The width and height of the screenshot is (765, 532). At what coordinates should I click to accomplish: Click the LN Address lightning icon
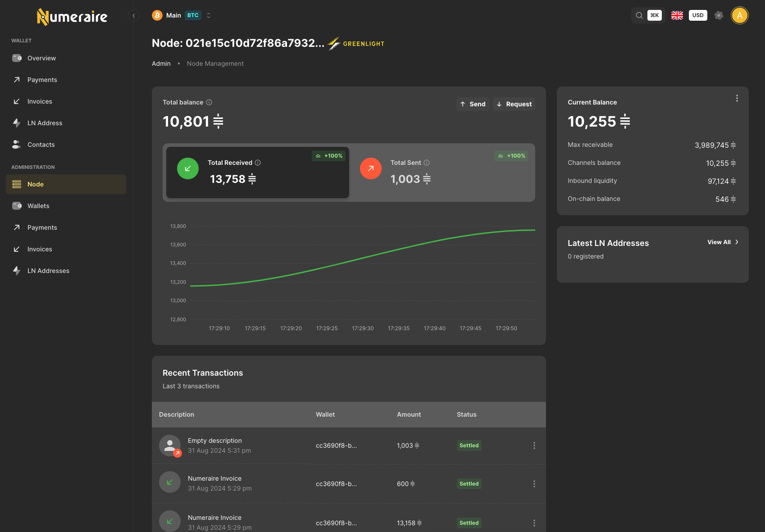pyautogui.click(x=17, y=123)
